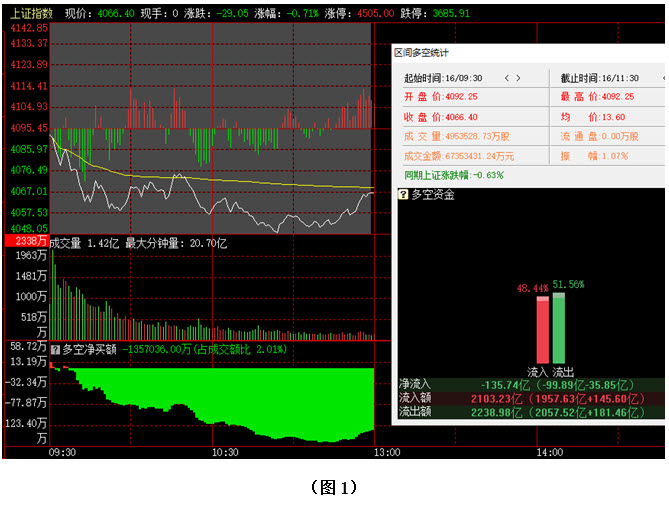Click the 14:00 time axis marker

click(x=549, y=452)
